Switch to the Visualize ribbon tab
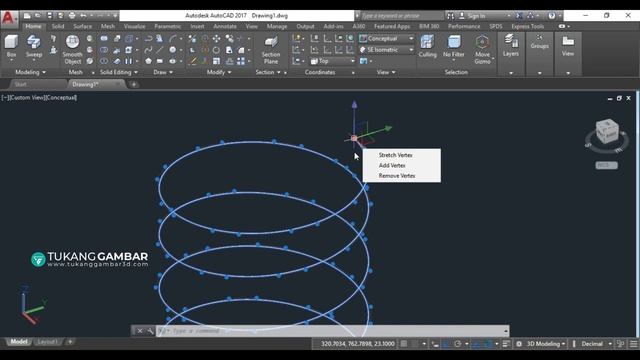Screen dimensions: 640x360 pos(134,26)
